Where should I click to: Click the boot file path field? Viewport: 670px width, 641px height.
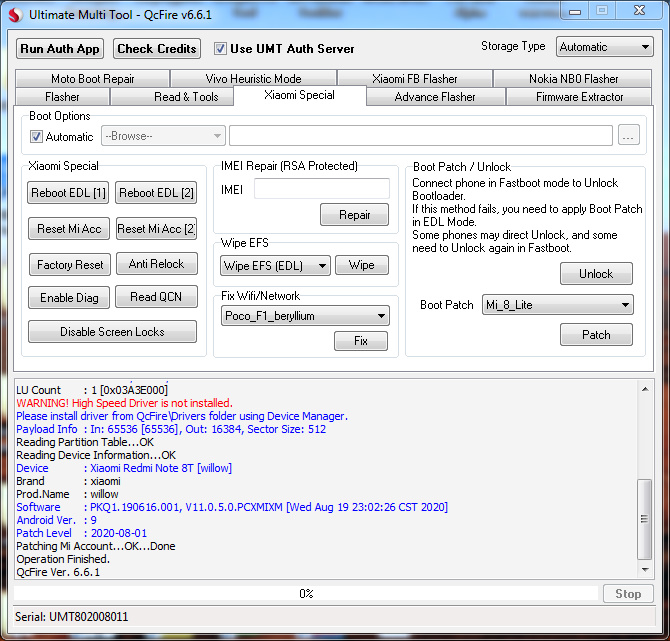tap(421, 135)
